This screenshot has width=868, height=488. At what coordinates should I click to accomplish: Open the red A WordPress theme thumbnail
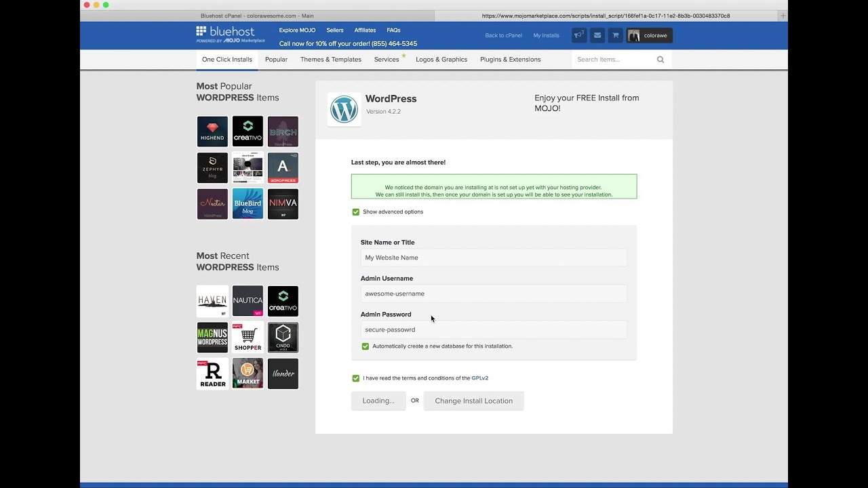click(x=283, y=167)
